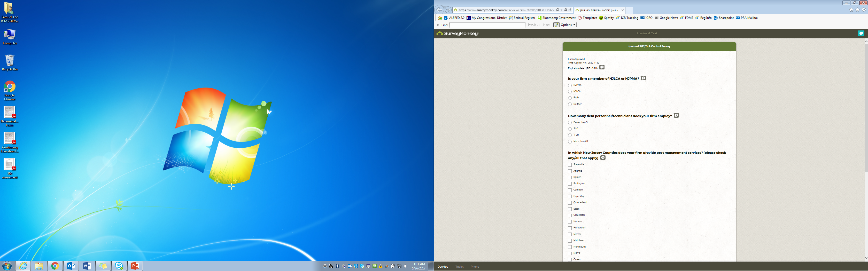Go back in Internet Explorer
The width and height of the screenshot is (868, 271).
(439, 10)
